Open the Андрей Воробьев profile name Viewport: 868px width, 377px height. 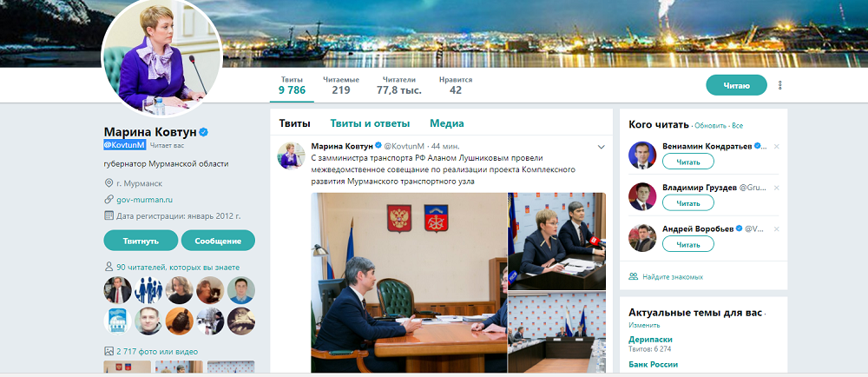(698, 228)
